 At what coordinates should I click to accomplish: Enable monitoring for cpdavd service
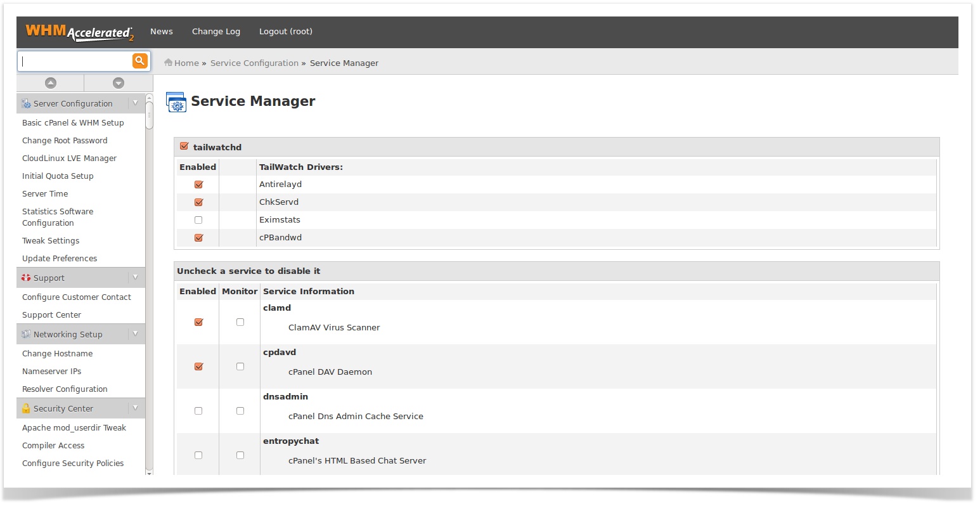(x=240, y=367)
